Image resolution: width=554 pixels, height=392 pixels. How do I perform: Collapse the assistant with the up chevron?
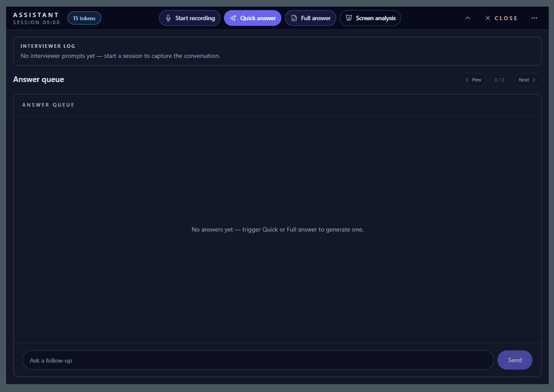[468, 18]
